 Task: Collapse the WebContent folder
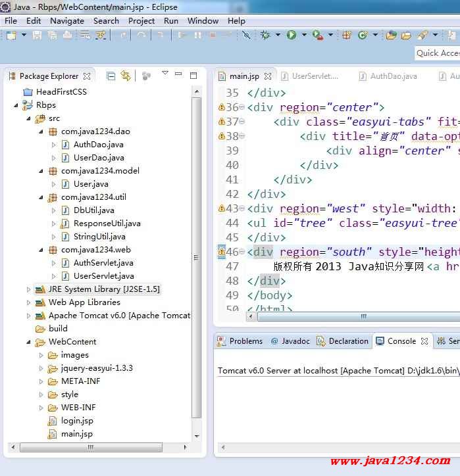tap(28, 342)
